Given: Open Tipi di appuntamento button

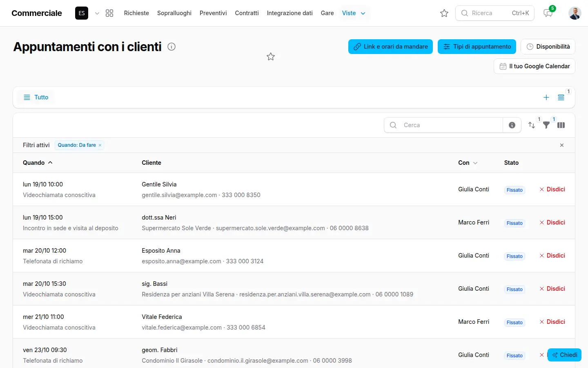Looking at the screenshot, I should pos(477,47).
